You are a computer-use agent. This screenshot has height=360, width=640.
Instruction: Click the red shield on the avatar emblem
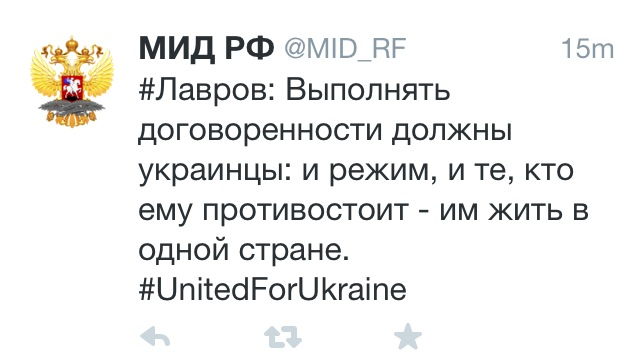click(x=72, y=88)
